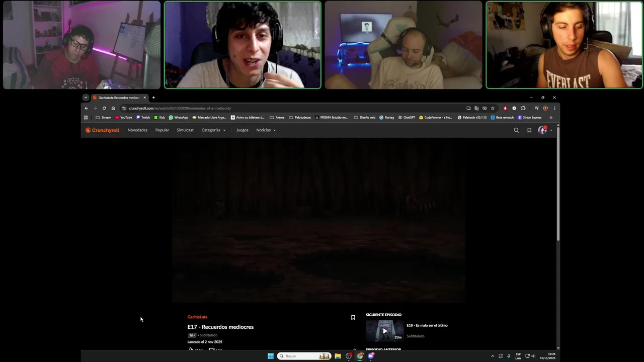
Task: Expand the Crunchyroll account avatar menu
Action: [x=545, y=130]
